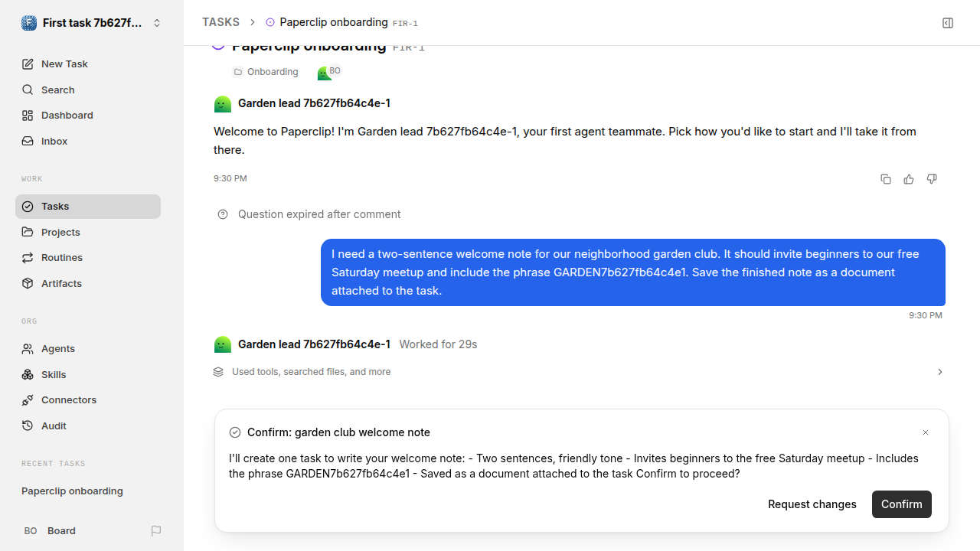The image size is (980, 551).
Task: Click the task status circle in the breadcrumb
Action: (270, 22)
